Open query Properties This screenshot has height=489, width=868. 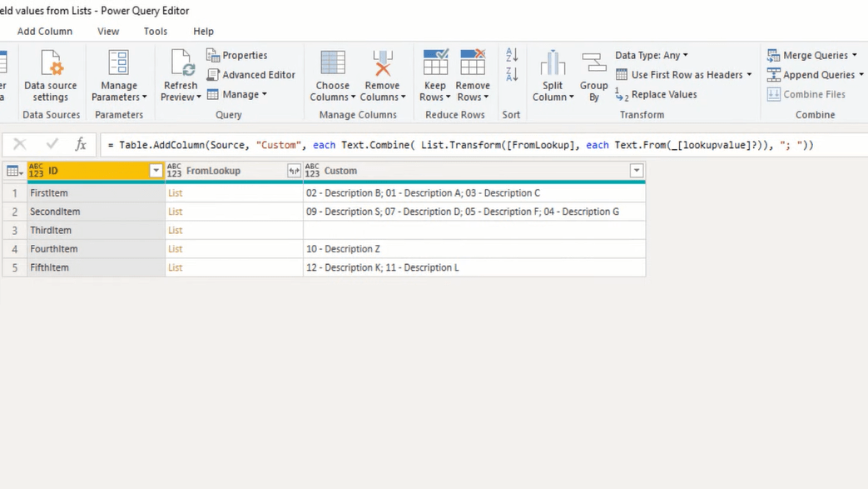pyautogui.click(x=237, y=55)
